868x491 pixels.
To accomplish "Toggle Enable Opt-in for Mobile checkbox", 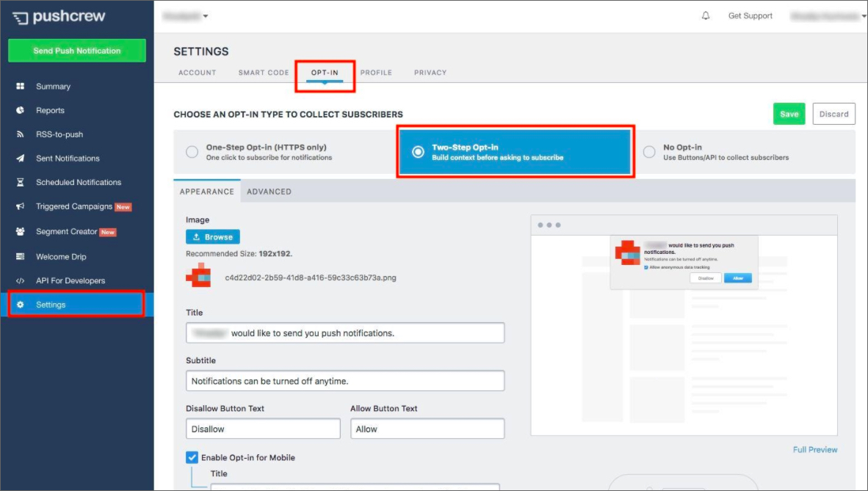I will (x=192, y=457).
